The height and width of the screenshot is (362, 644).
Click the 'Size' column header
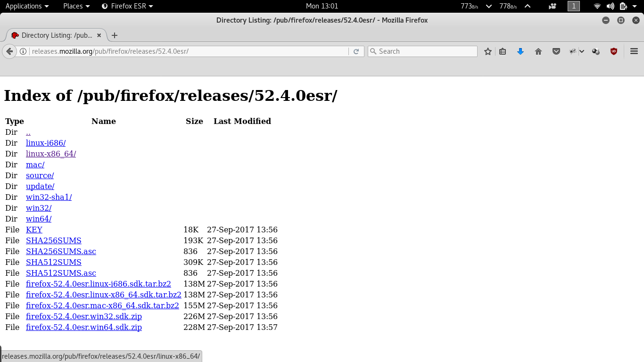[x=194, y=121]
